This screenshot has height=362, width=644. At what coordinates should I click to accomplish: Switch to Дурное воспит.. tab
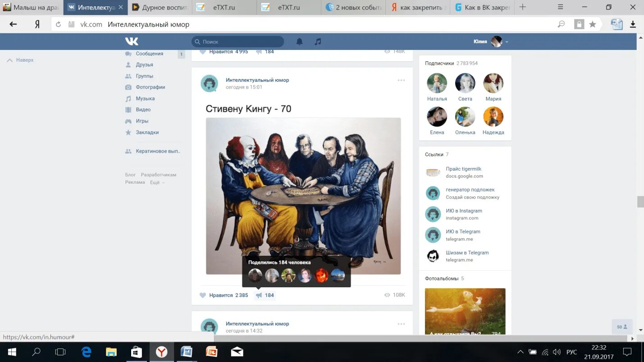(x=160, y=7)
